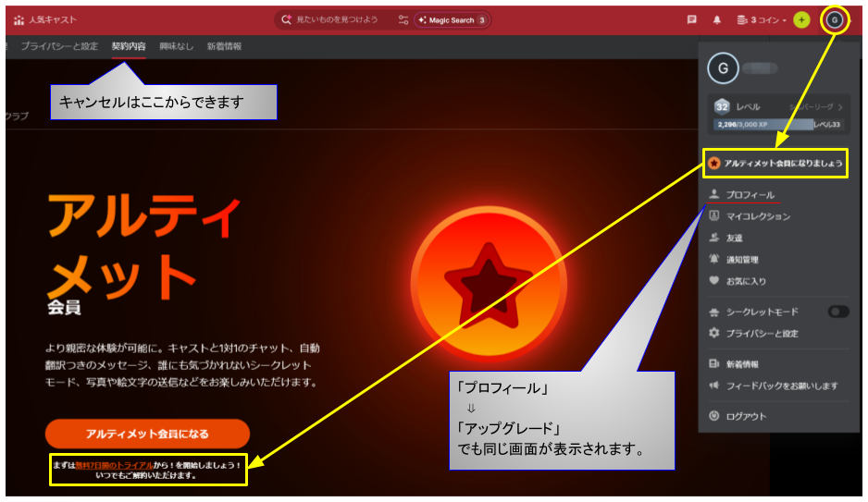
Task: Click the level 32 badge icon
Action: (721, 106)
